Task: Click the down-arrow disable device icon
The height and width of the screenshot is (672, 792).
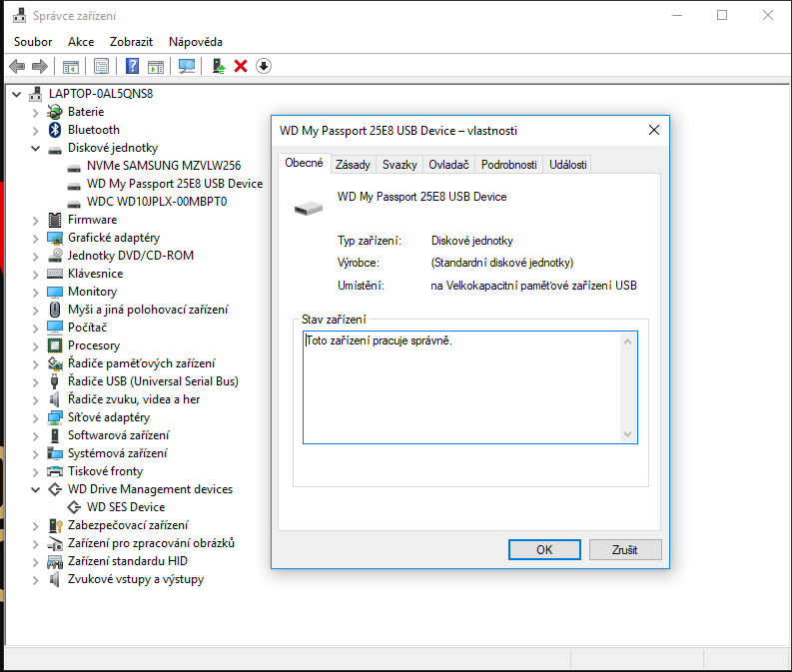Action: point(263,66)
